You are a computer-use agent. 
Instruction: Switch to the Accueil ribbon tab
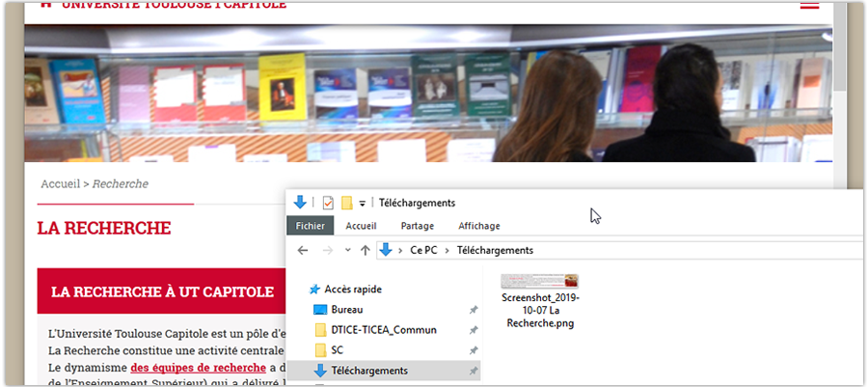coord(361,226)
